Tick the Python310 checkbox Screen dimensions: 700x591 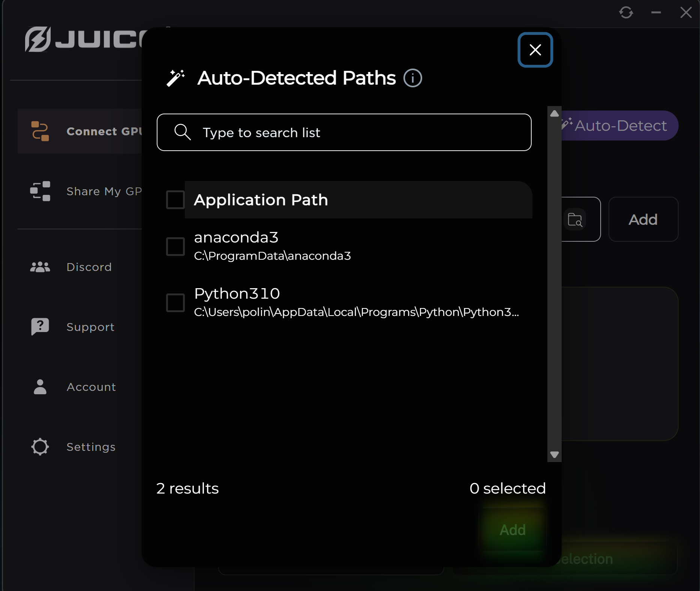[x=175, y=302]
